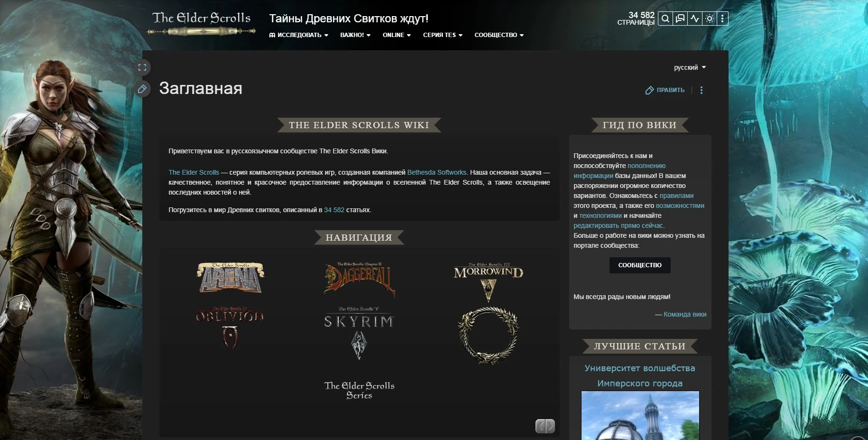Click the 'THE ELDER SCROLLS WIKI' heading

click(x=359, y=125)
